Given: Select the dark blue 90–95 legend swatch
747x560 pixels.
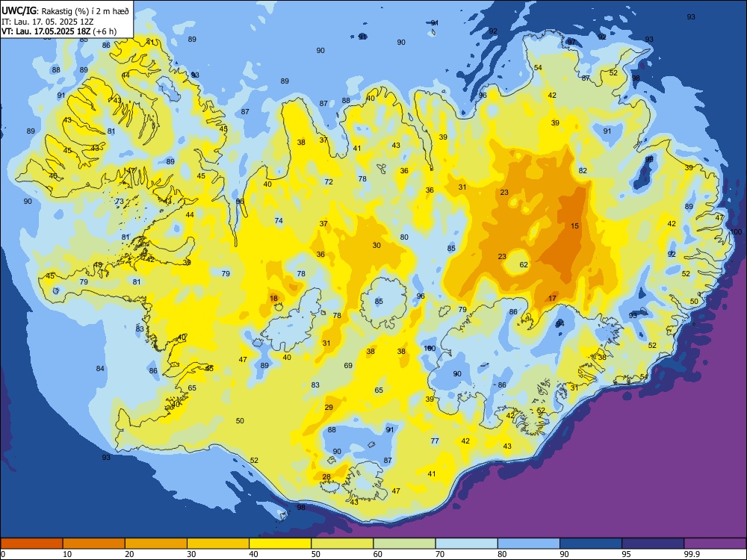Looking at the screenshot, I should point(591,544).
